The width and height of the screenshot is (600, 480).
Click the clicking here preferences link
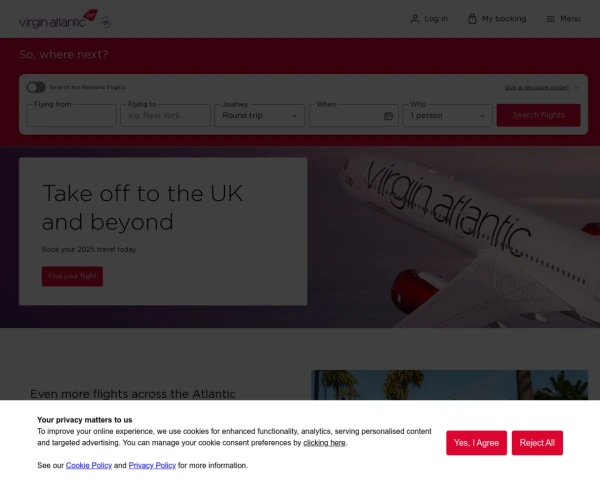(324, 443)
